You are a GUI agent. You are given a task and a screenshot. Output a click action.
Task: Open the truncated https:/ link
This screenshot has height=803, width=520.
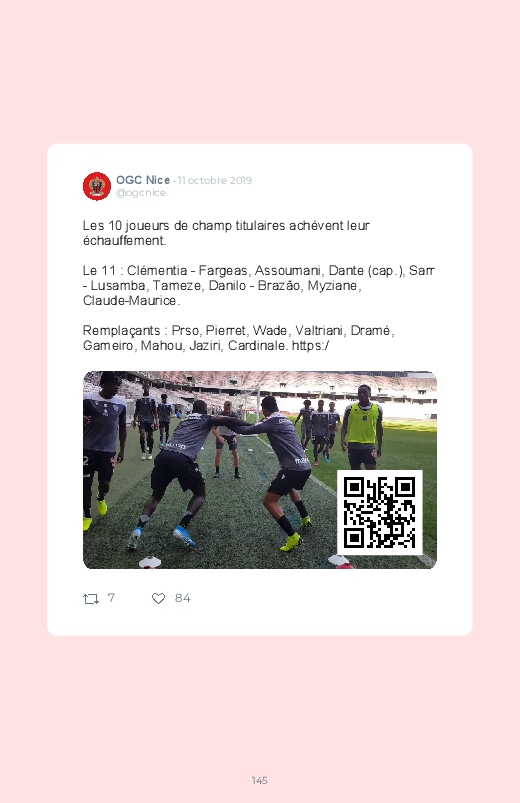pyautogui.click(x=310, y=346)
